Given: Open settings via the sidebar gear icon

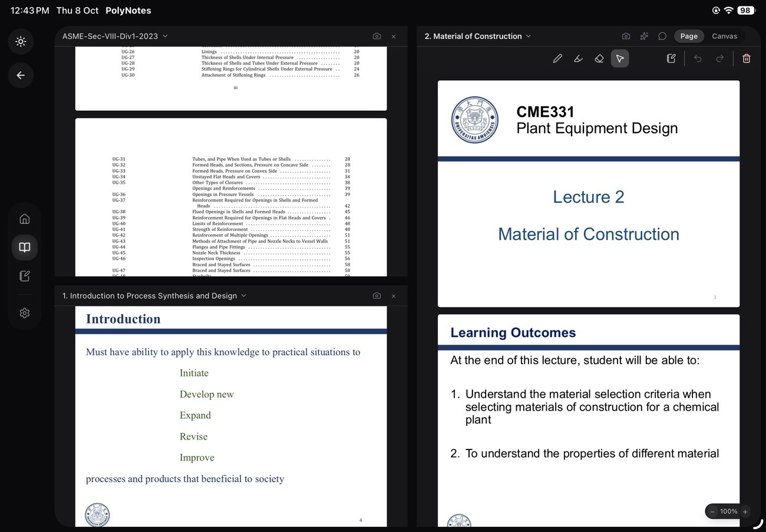Looking at the screenshot, I should point(25,313).
